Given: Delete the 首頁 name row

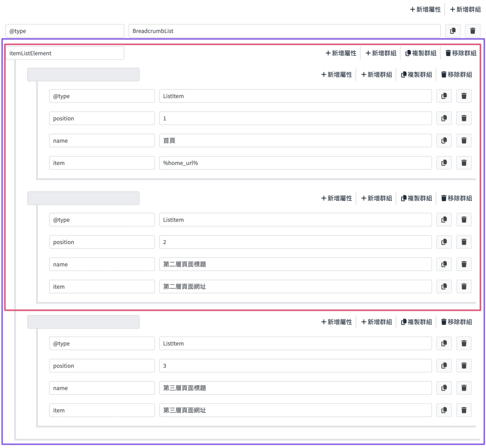Looking at the screenshot, I should [464, 140].
